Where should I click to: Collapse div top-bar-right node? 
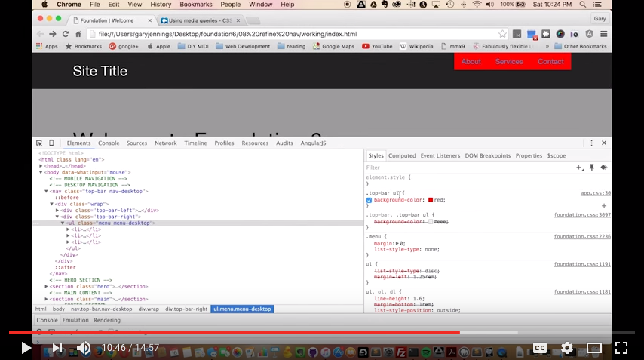(x=57, y=217)
